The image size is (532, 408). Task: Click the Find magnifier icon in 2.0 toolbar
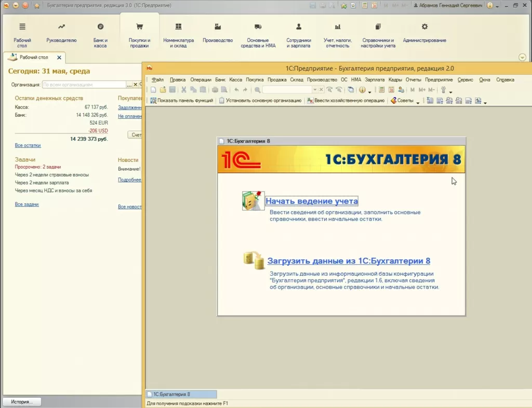257,90
